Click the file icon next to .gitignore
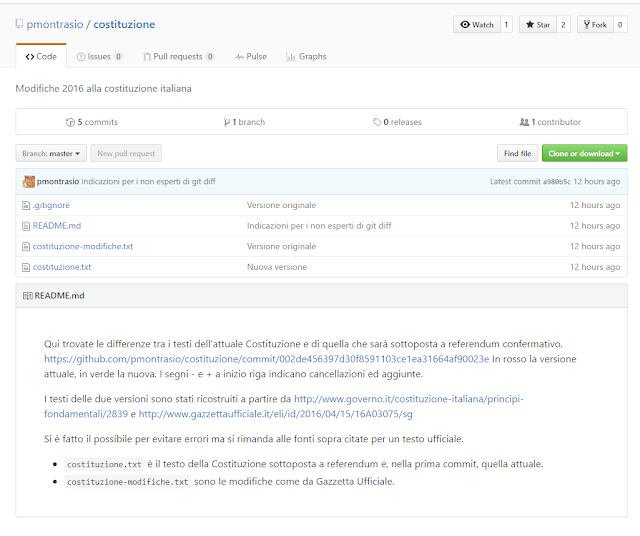This screenshot has height=536, width=640. pyautogui.click(x=26, y=205)
